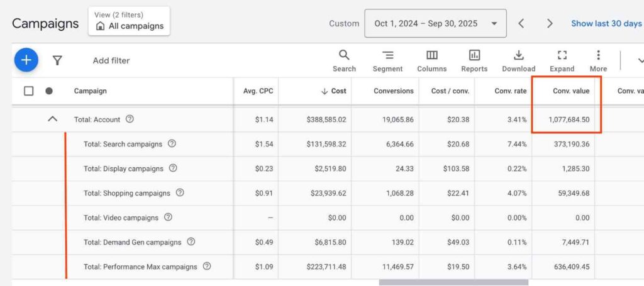Expand the table to full screen
The image size is (644, 286).
pyautogui.click(x=562, y=61)
